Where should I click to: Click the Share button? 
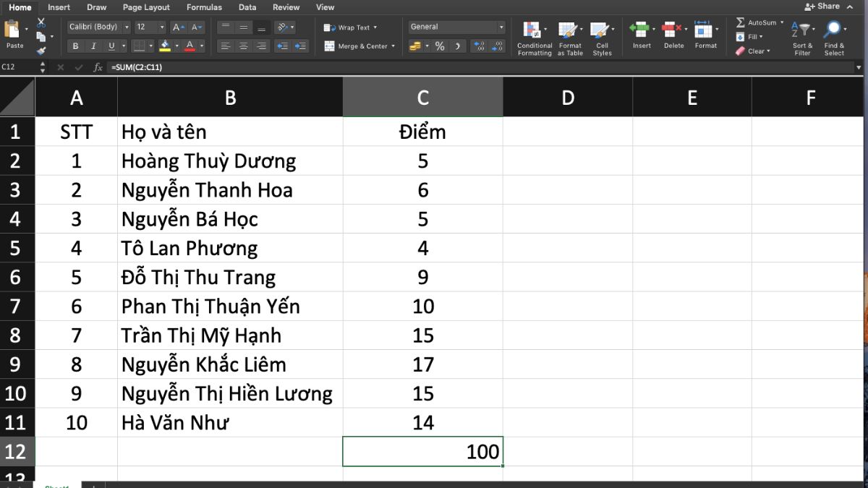(824, 6)
